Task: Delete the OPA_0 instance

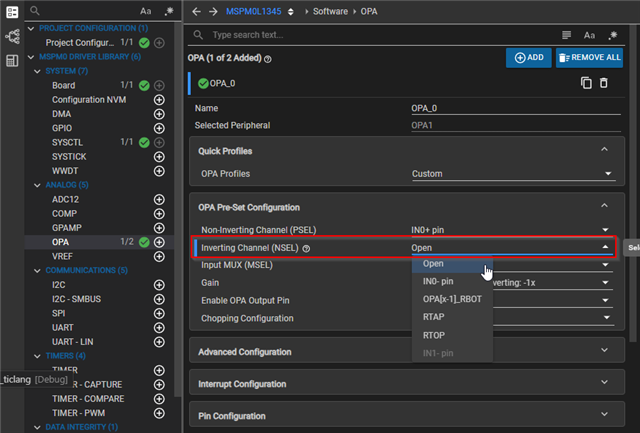Action: coord(604,83)
